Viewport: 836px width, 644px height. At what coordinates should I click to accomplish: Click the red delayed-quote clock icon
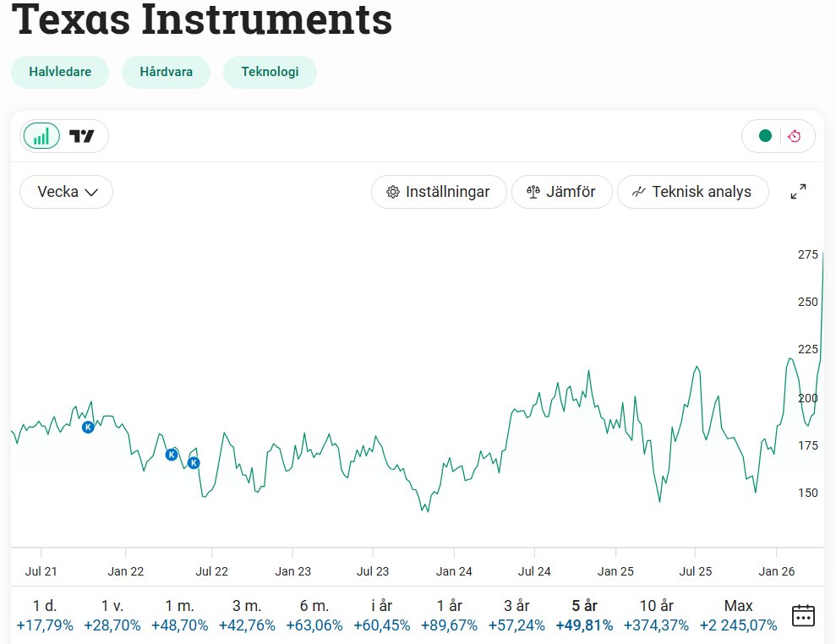[x=795, y=136]
